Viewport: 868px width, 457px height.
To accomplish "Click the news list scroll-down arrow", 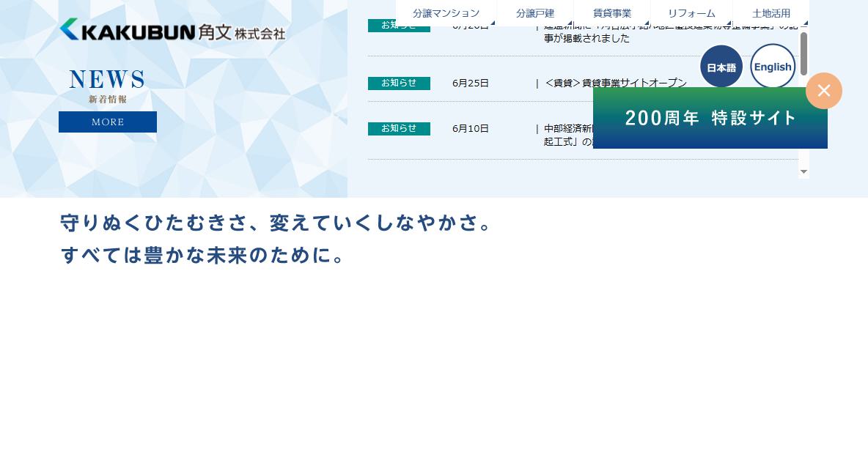I will 803,171.
